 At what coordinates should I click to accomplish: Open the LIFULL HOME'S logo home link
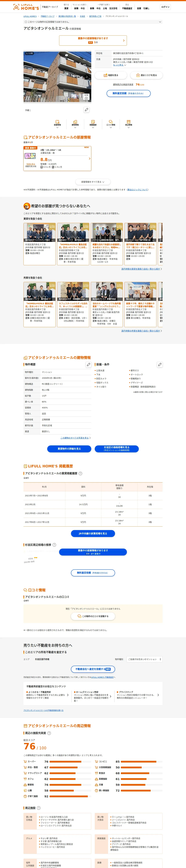(26, 7)
